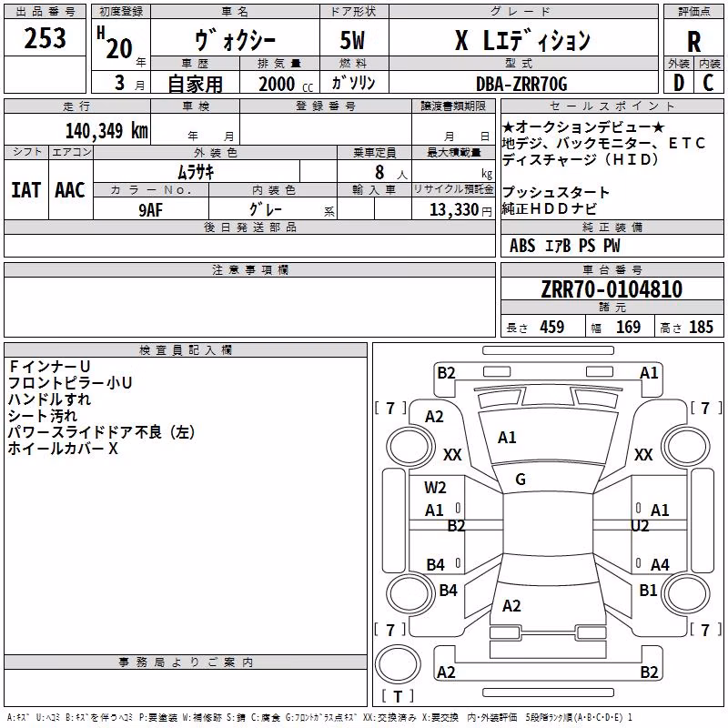
Task: Select note フロントピラー小U
Action: (x=70, y=382)
